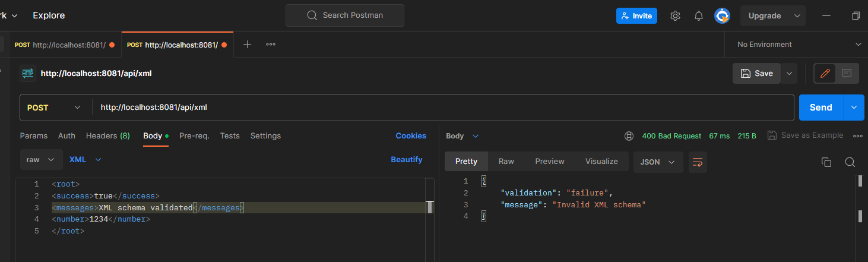This screenshot has width=868, height=262.
Task: Switch to the Headers (8) tab
Action: click(x=108, y=136)
